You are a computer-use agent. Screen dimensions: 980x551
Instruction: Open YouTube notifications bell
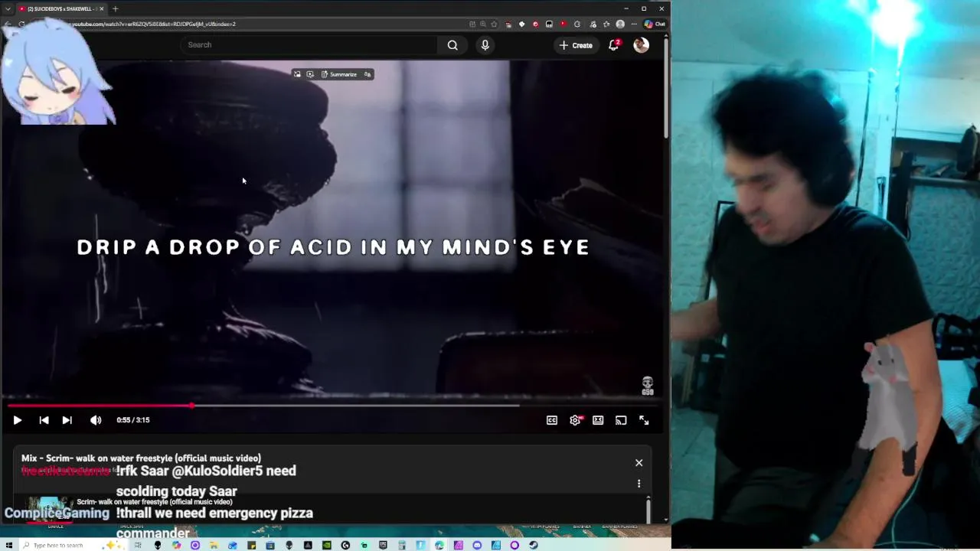pyautogui.click(x=613, y=45)
